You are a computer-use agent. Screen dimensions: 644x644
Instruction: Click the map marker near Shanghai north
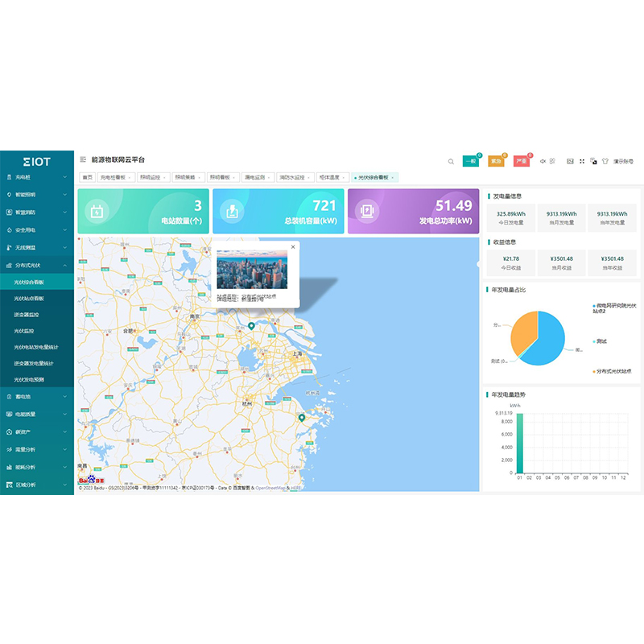[251, 326]
